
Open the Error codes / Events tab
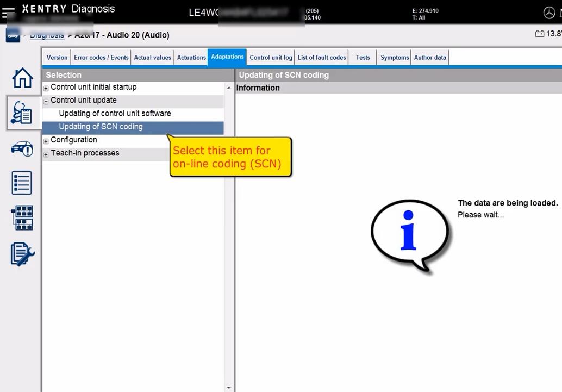tap(101, 58)
